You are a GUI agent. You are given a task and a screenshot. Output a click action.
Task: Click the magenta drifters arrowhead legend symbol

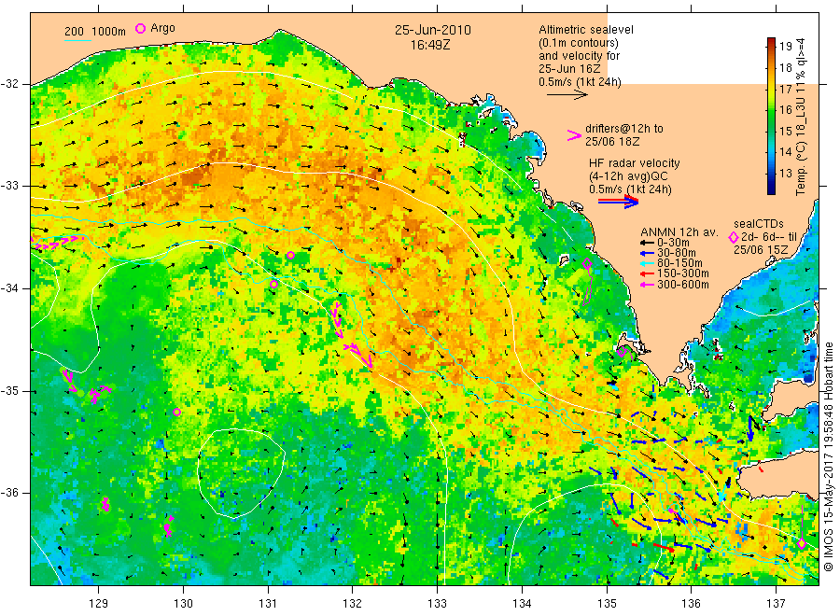574,135
